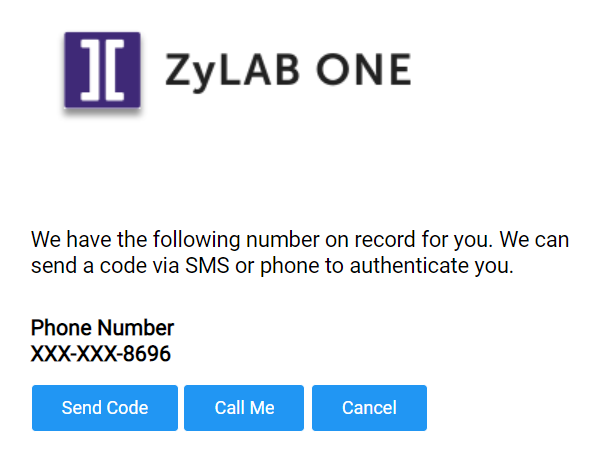The width and height of the screenshot is (605, 456).
Task: Click the words 'We can' ending first line
Action: point(534,240)
